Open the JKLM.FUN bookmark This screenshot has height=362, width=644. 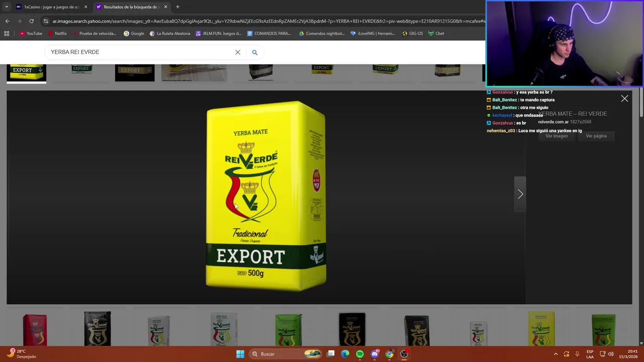[x=219, y=34]
